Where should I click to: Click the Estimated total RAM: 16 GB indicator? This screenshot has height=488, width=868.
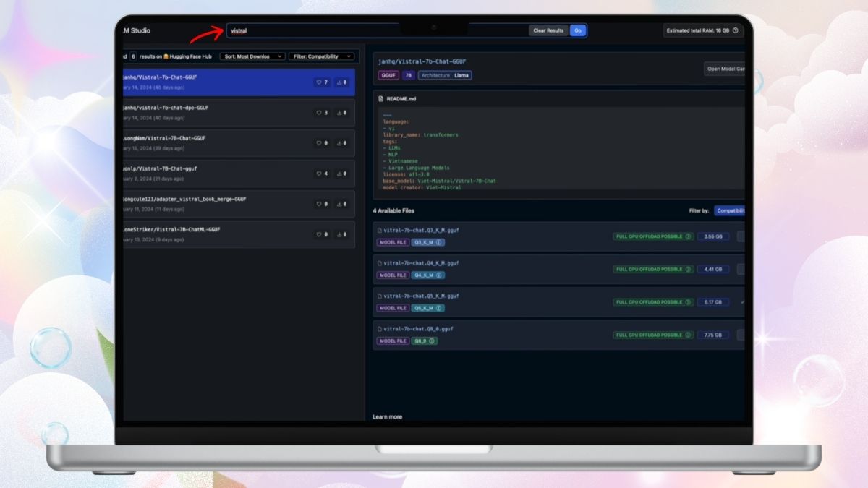coord(703,30)
